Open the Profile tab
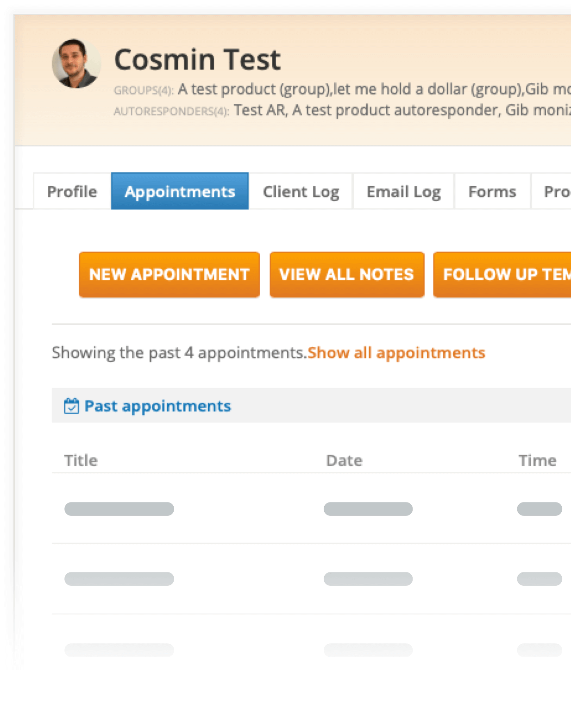Screen dimensions: 571x728 [72, 191]
